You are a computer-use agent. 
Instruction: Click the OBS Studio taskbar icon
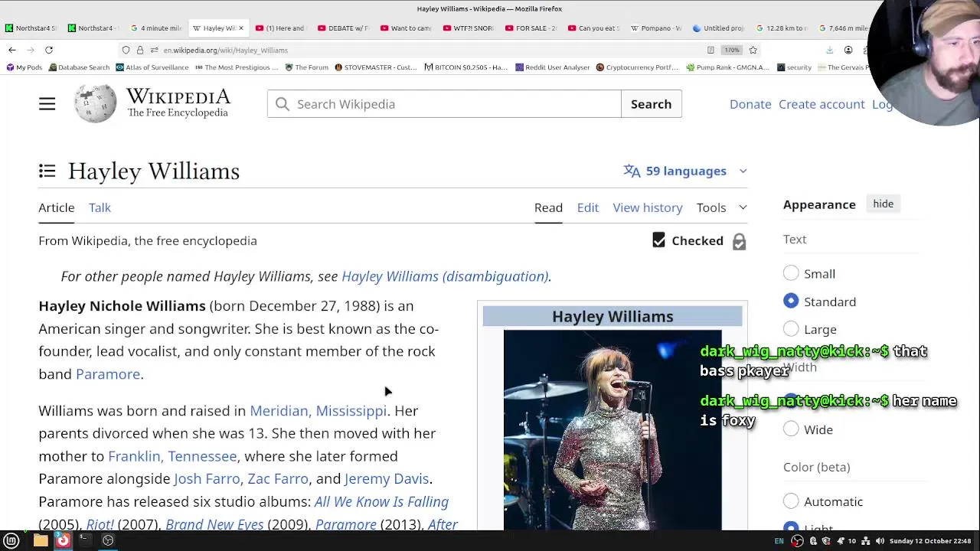click(108, 540)
